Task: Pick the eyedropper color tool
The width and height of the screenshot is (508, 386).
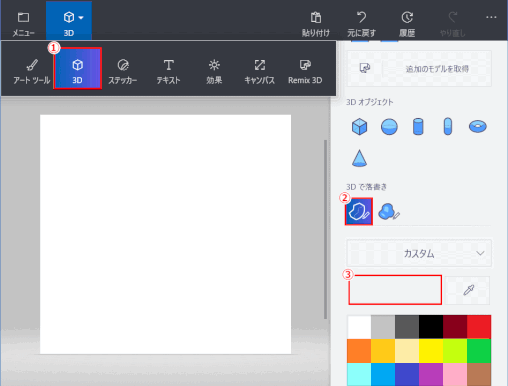Action: pyautogui.click(x=468, y=290)
